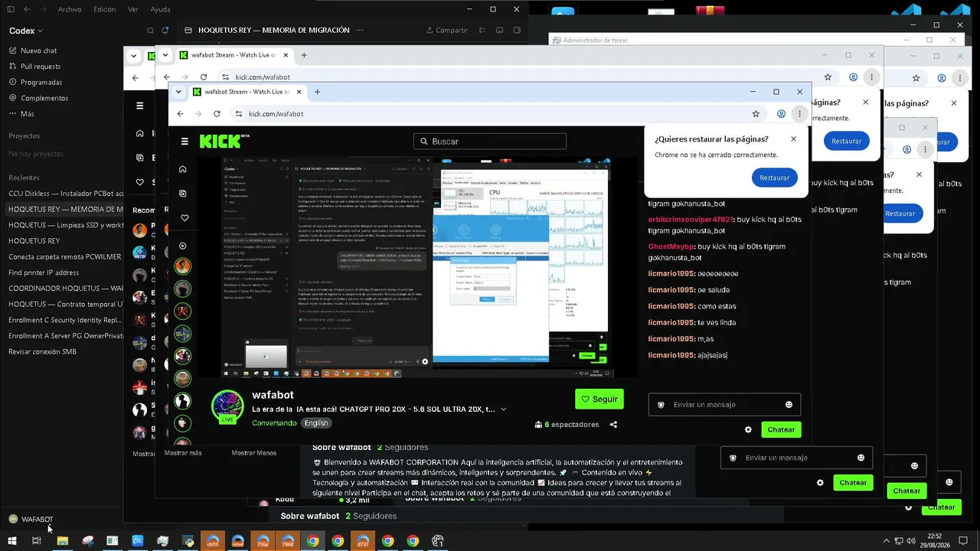Open the hamburger menu in front Kick window
Viewport: 980px width, 551px height.
tap(185, 142)
